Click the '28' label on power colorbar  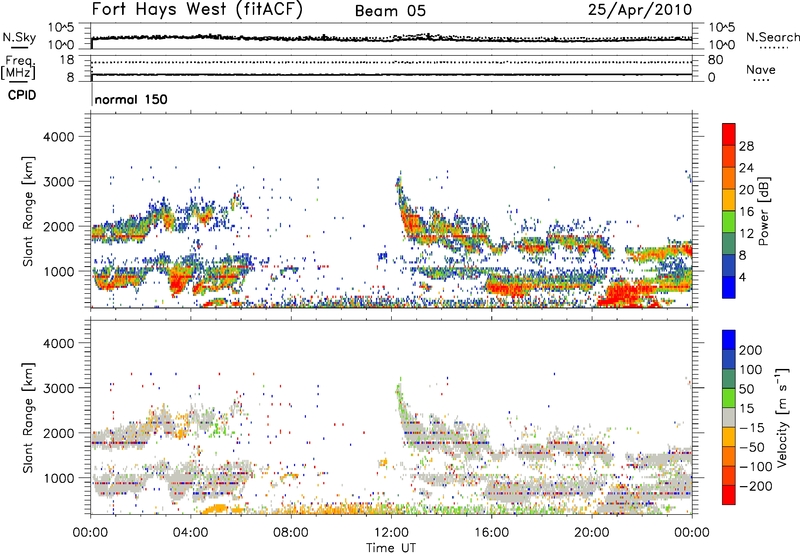pyautogui.click(x=746, y=146)
